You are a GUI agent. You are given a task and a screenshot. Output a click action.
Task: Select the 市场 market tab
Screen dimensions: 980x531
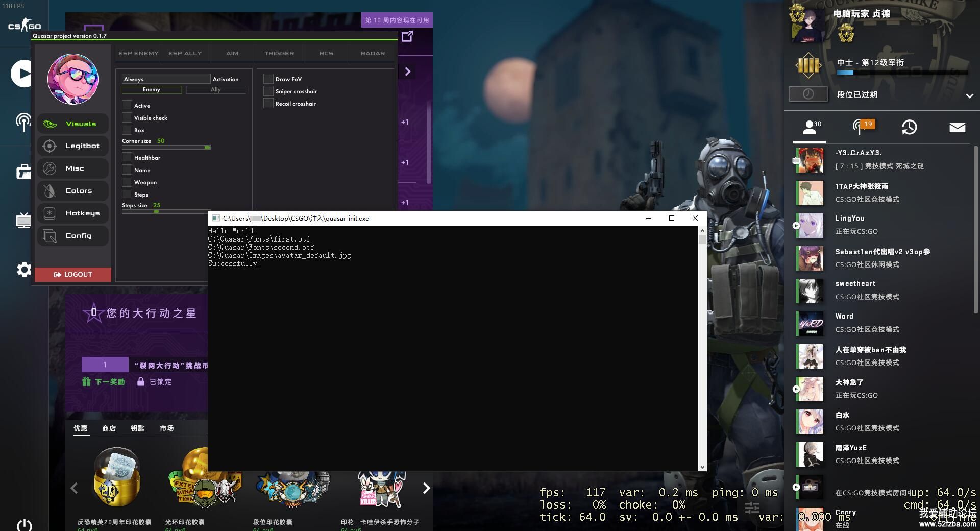[x=166, y=428]
